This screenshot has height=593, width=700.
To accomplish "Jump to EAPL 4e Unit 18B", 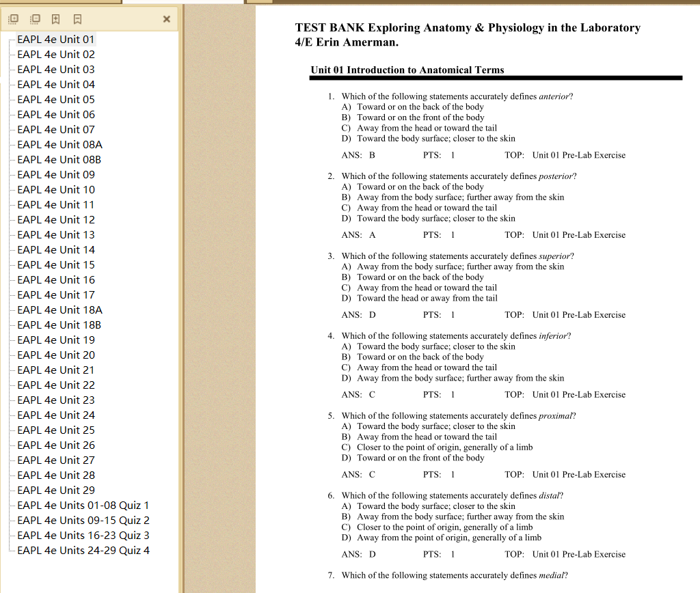I will click(x=59, y=325).
